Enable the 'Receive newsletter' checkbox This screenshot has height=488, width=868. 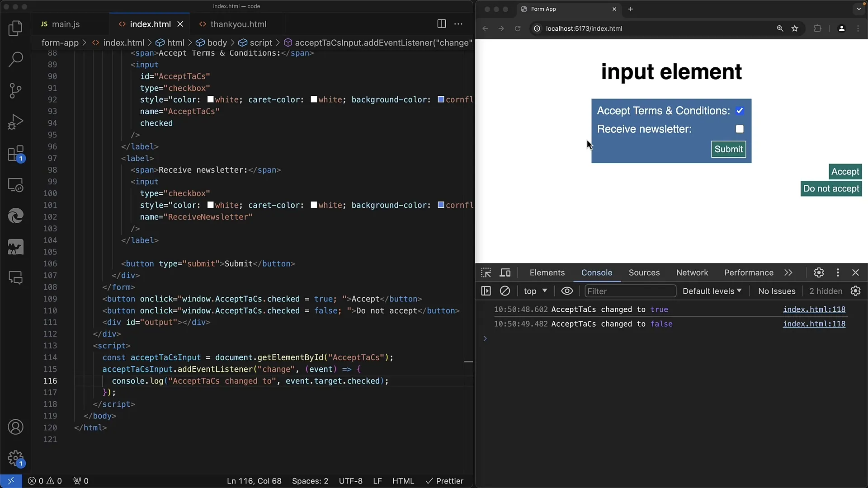tap(739, 129)
